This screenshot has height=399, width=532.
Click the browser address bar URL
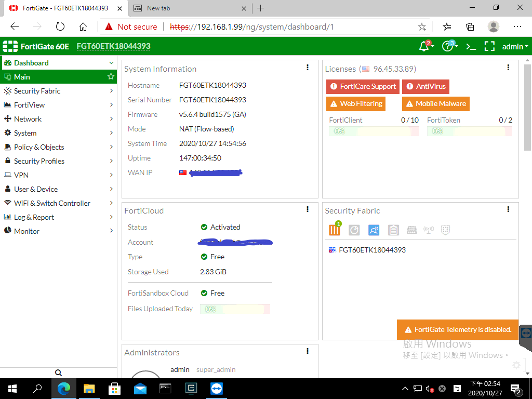click(251, 27)
